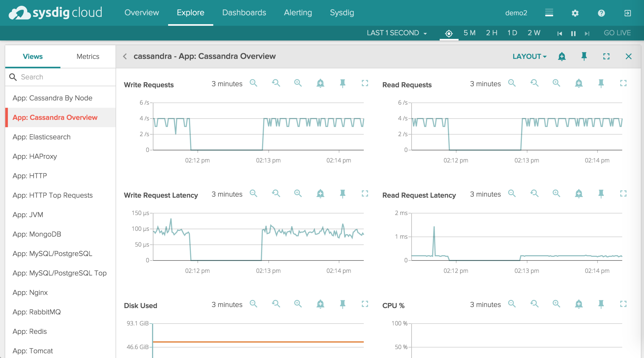Fullscreen the CPU % panel
The height and width of the screenshot is (358, 644).
(x=623, y=304)
